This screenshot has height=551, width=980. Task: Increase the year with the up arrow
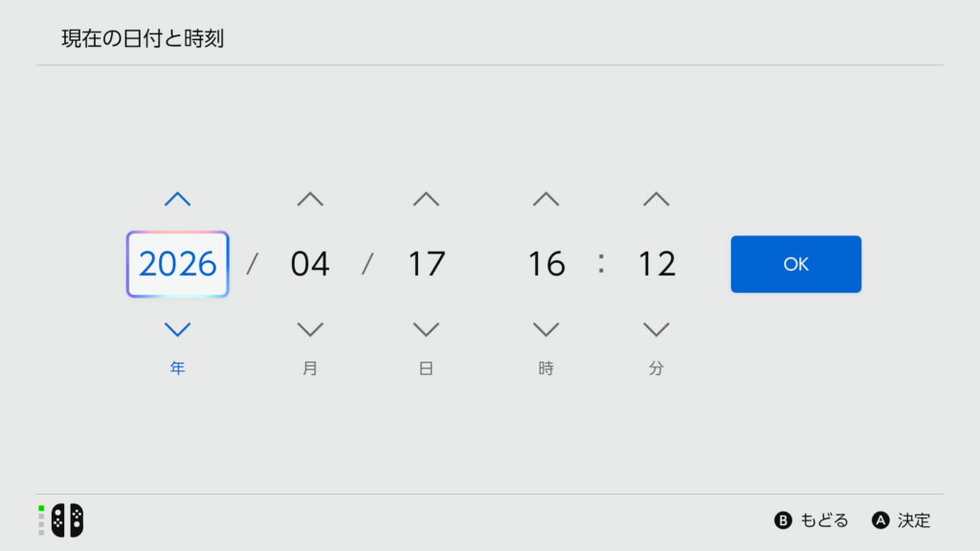177,199
